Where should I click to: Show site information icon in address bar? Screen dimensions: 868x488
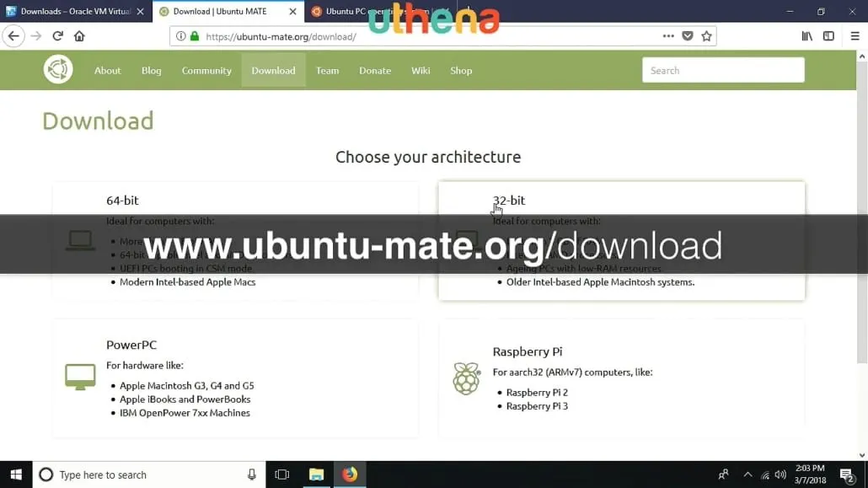pyautogui.click(x=181, y=36)
